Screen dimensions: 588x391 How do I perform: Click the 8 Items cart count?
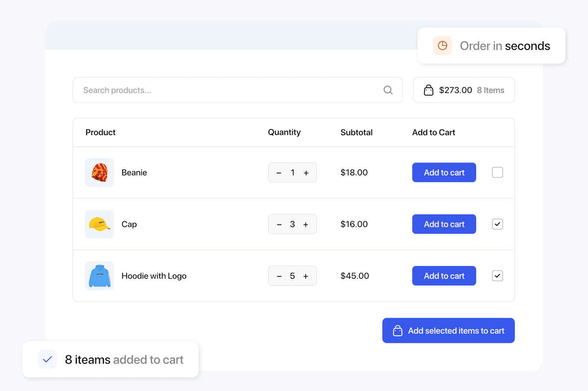click(x=491, y=90)
